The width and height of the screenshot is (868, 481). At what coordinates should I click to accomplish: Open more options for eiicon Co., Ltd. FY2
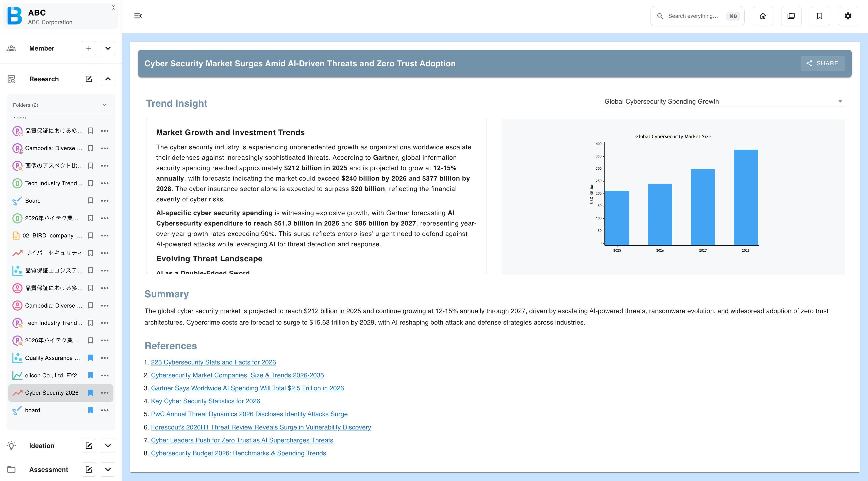tap(105, 375)
